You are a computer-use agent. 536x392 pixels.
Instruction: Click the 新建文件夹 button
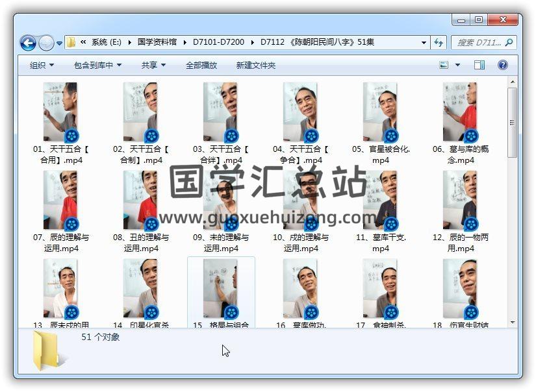255,65
